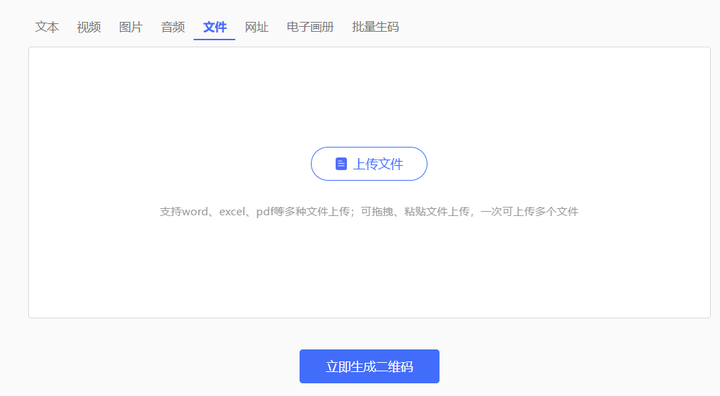Select the 批量生码 tab
The image size is (720, 396).
click(375, 27)
